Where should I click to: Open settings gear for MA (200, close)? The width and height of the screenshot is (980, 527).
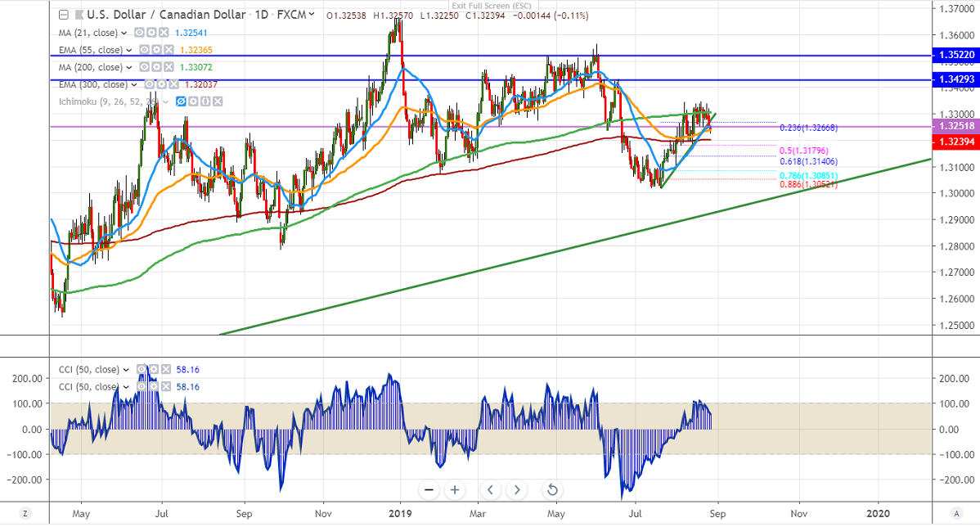click(155, 67)
